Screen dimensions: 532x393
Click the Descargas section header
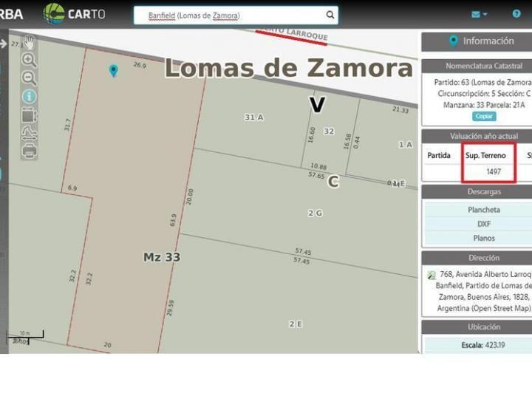[477, 191]
